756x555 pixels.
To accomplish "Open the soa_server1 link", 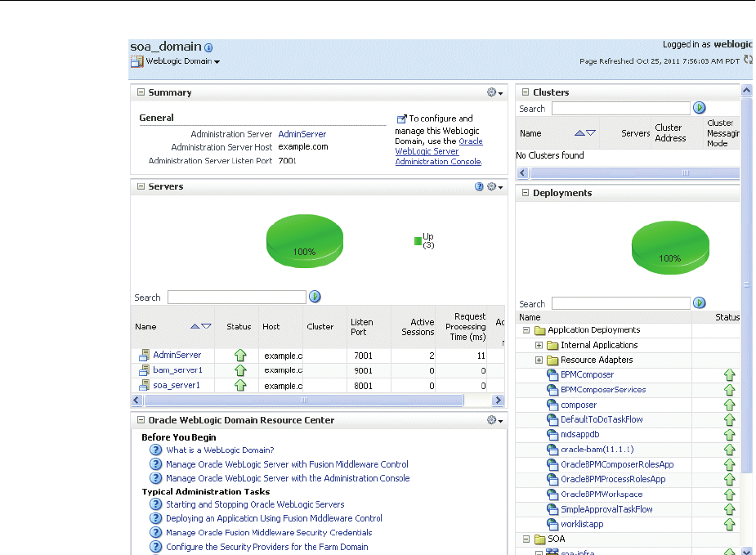I will click(176, 385).
